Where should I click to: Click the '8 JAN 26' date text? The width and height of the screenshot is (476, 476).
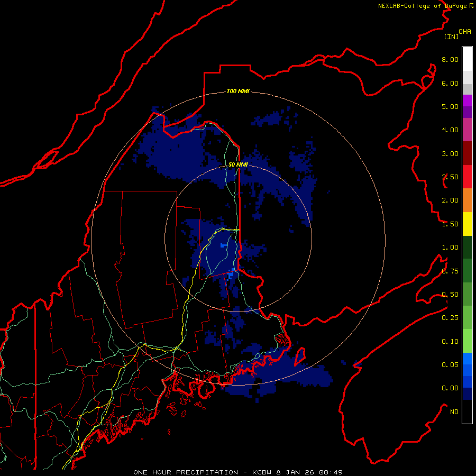click(x=296, y=472)
